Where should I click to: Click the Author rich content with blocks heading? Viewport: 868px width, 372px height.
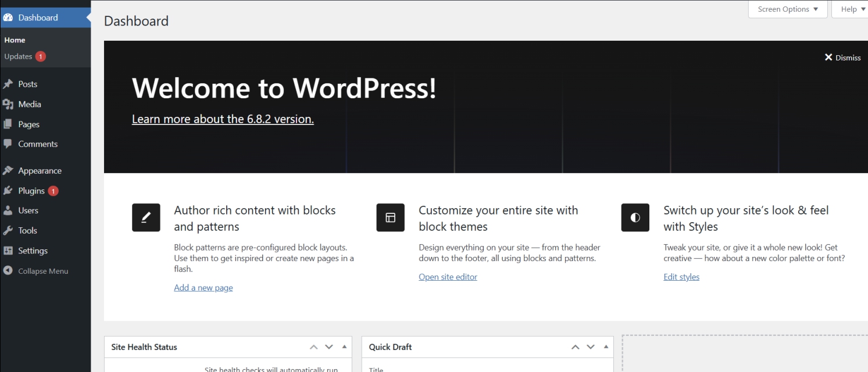coord(255,219)
